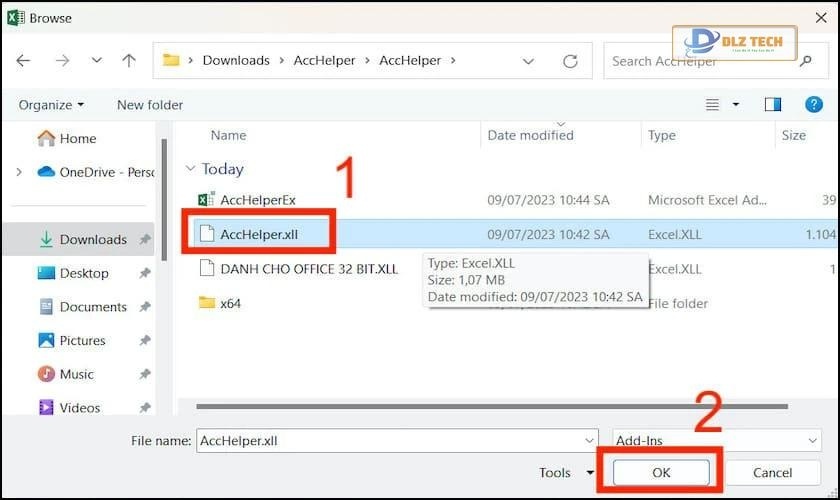840x500 pixels.
Task: Click the search magnifier icon
Action: point(805,61)
